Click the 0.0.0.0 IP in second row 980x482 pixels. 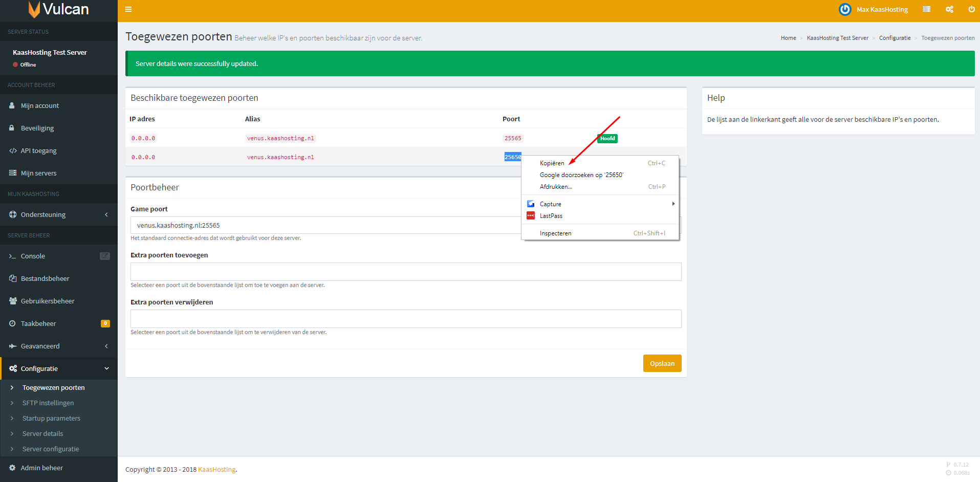coord(143,157)
